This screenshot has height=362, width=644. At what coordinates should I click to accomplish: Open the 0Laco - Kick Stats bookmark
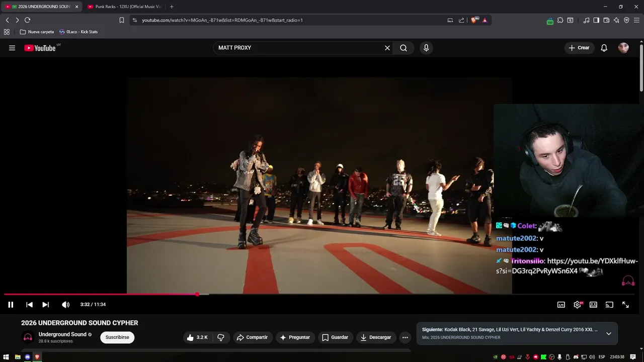pyautogui.click(x=78, y=32)
